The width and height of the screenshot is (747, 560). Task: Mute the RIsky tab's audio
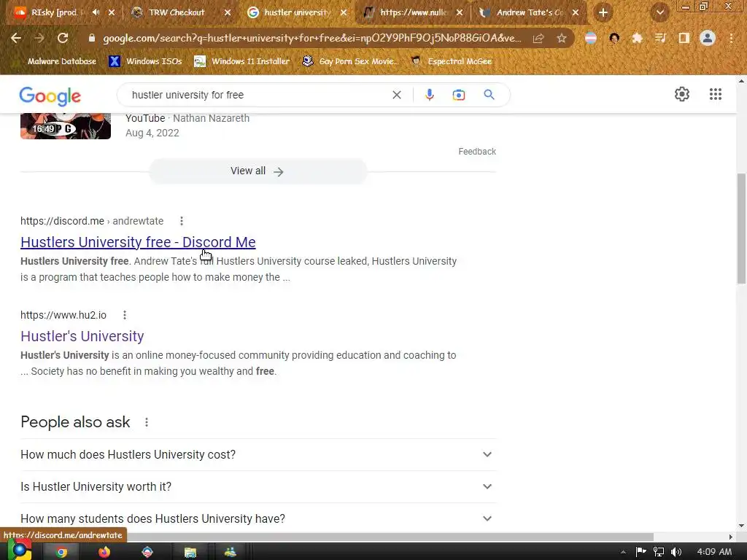96,12
